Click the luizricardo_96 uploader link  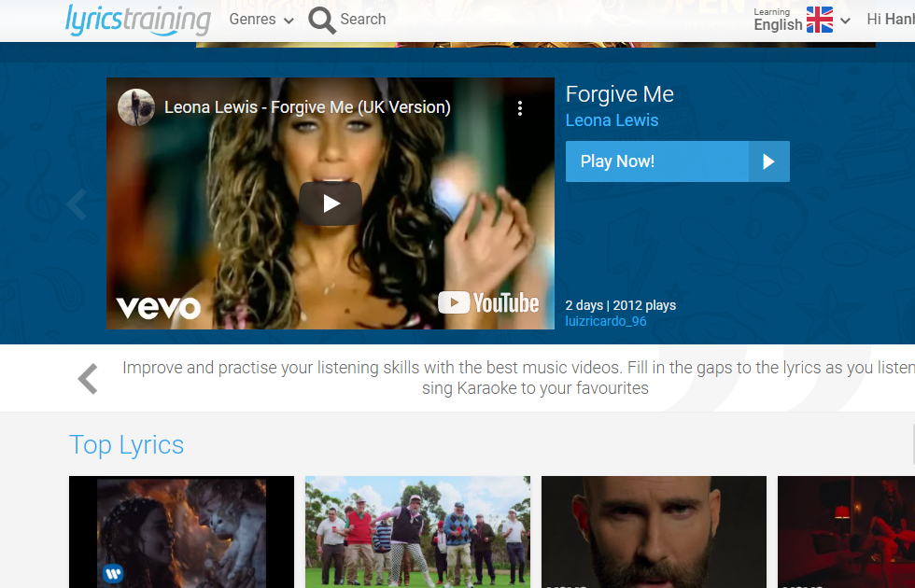coord(606,320)
